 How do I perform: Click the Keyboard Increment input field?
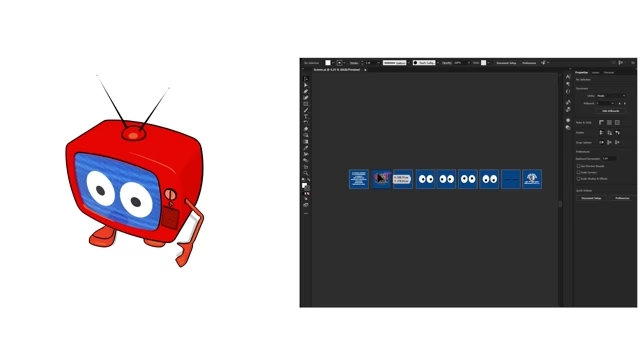coord(609,158)
